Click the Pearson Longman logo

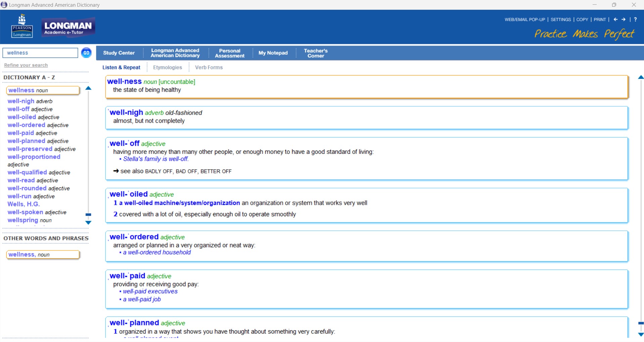point(22,27)
